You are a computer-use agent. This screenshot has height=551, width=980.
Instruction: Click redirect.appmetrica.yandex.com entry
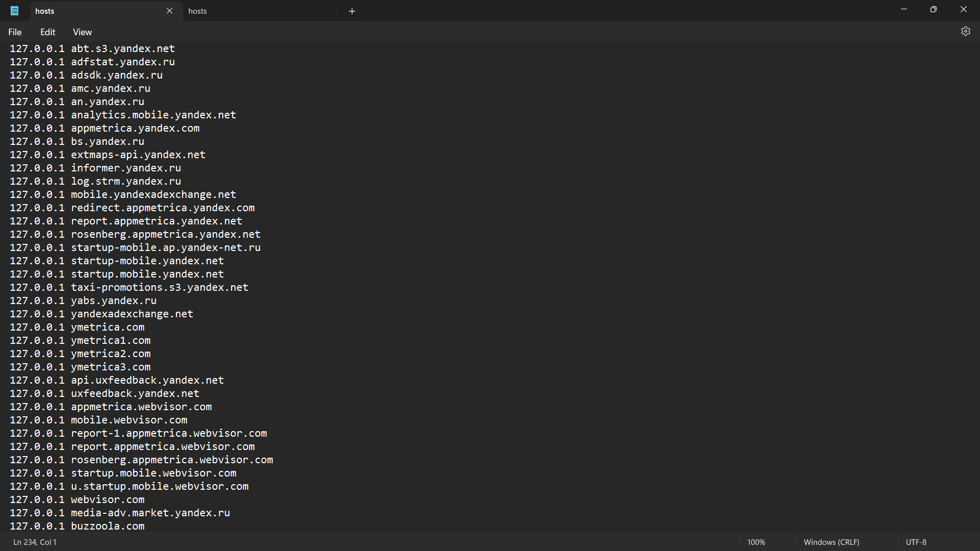pyautogui.click(x=132, y=208)
